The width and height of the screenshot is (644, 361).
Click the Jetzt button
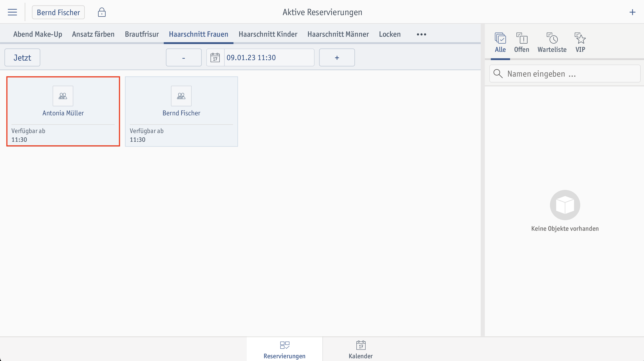pyautogui.click(x=22, y=58)
